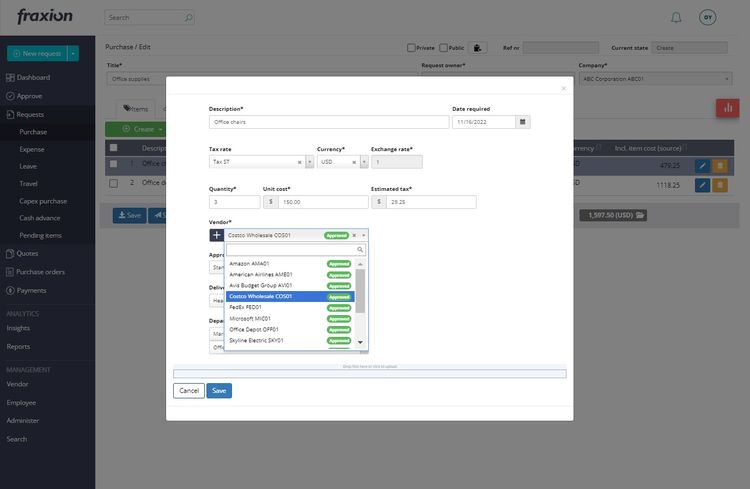Open Quotes in the sidebar

click(x=22, y=254)
